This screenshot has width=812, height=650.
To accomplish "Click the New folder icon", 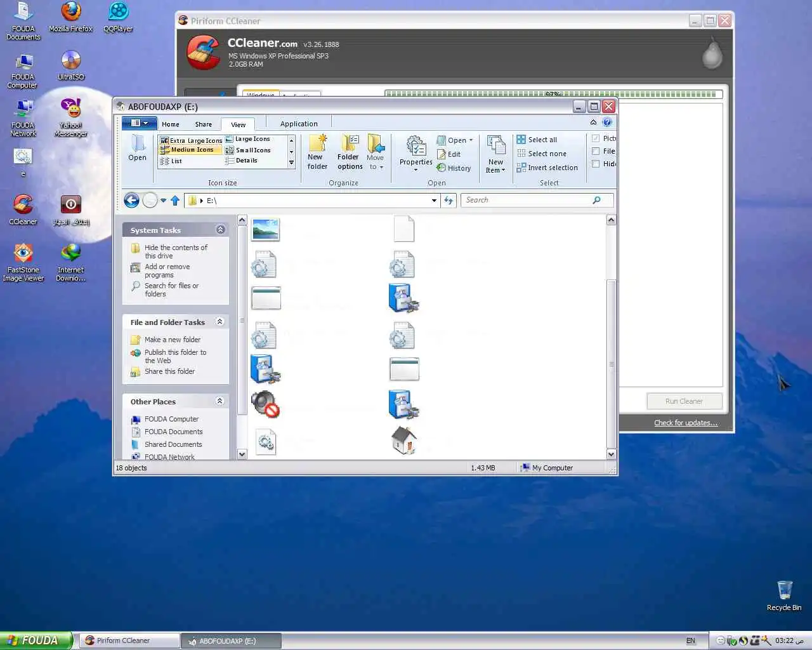I will [317, 152].
